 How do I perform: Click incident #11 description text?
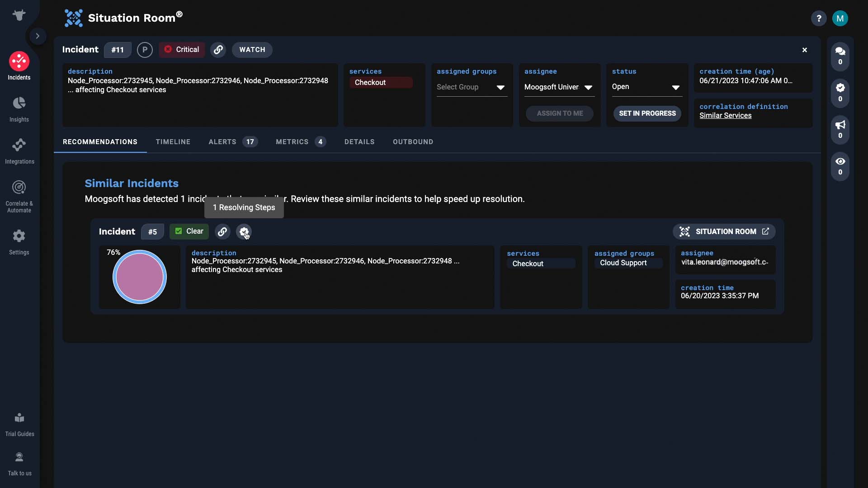(198, 85)
